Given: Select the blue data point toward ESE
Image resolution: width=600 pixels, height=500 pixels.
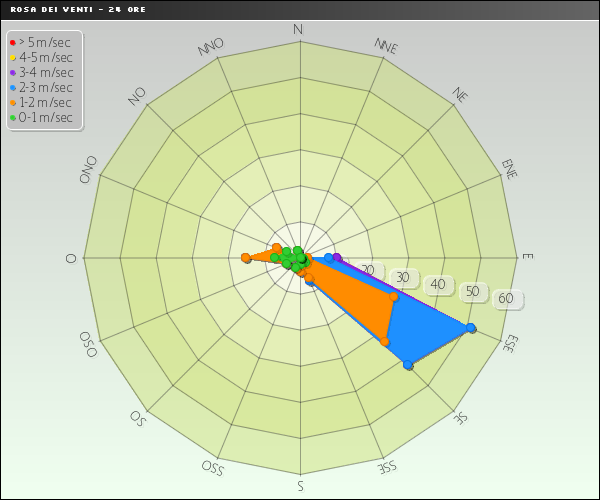Looking at the screenshot, I should point(471,328).
